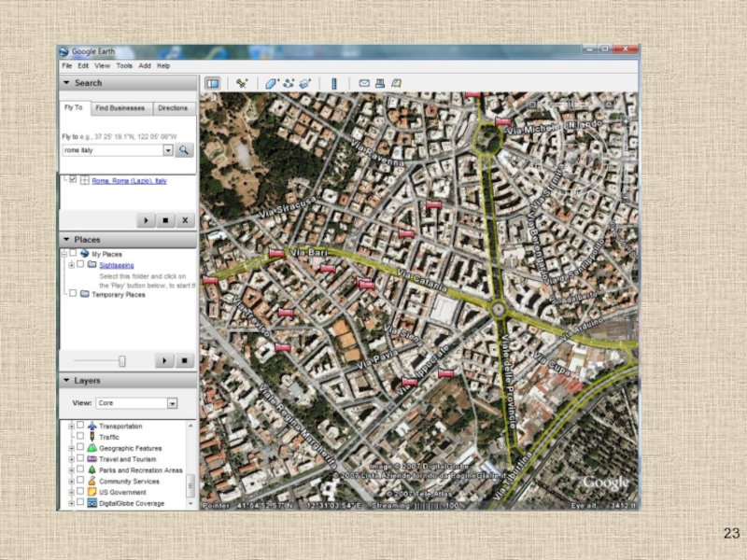Click the Places tour speed slider handle
The image size is (747, 560).
tap(121, 360)
